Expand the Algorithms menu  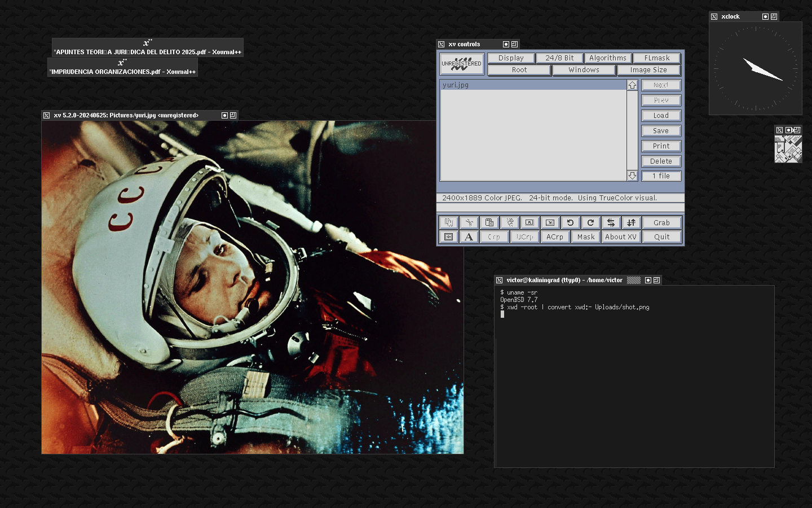[607, 58]
